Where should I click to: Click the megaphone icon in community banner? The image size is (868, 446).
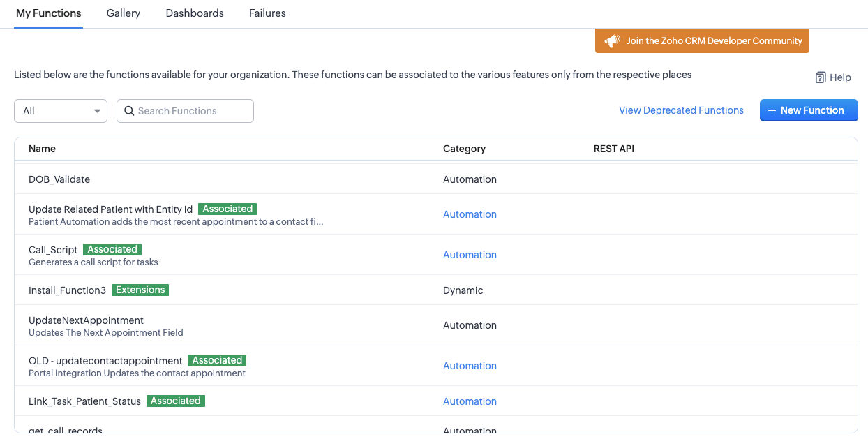tap(612, 41)
